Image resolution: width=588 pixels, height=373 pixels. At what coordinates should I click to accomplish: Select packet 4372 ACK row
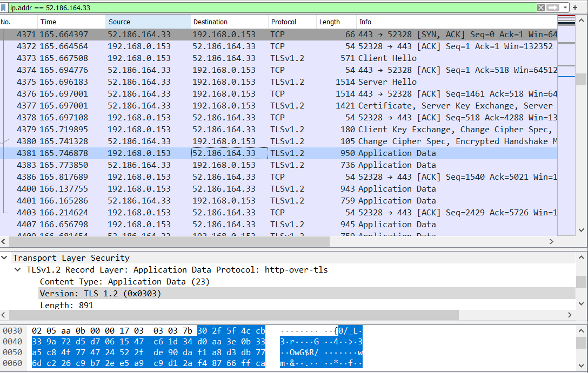click(x=279, y=46)
